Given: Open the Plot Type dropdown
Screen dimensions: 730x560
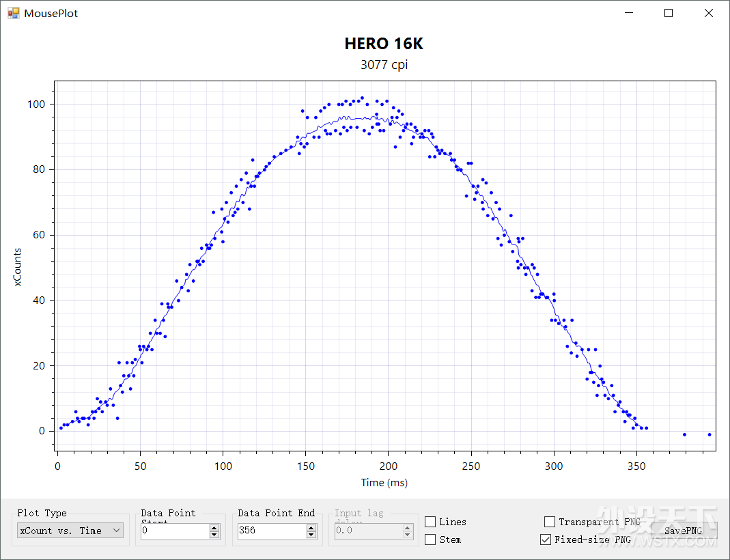Looking at the screenshot, I should pos(70,531).
